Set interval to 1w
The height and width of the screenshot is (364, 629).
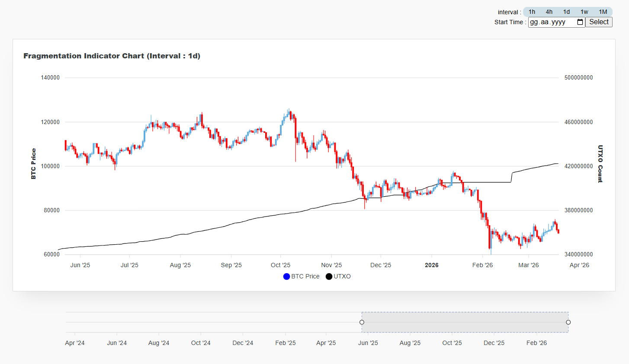(x=584, y=12)
